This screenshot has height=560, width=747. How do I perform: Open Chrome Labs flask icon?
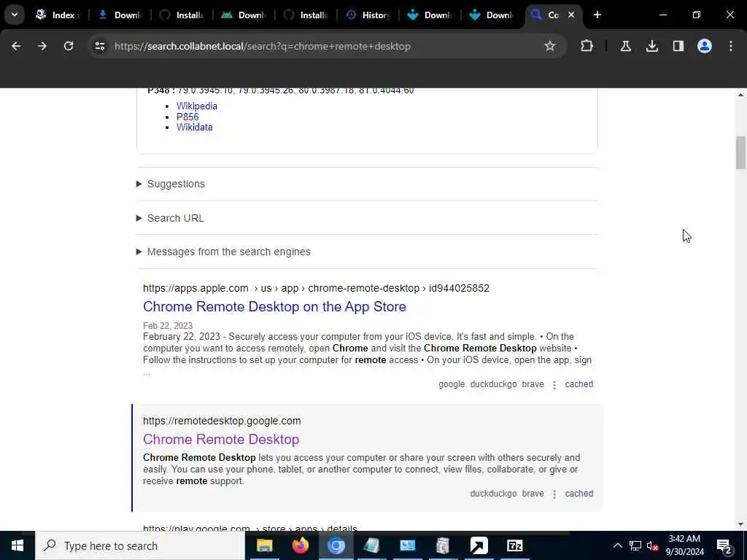pyautogui.click(x=626, y=46)
